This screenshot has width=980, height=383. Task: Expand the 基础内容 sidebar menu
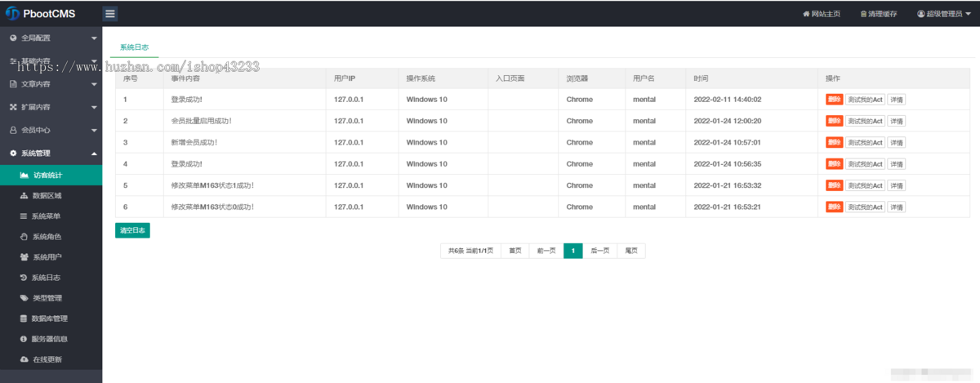(51, 60)
